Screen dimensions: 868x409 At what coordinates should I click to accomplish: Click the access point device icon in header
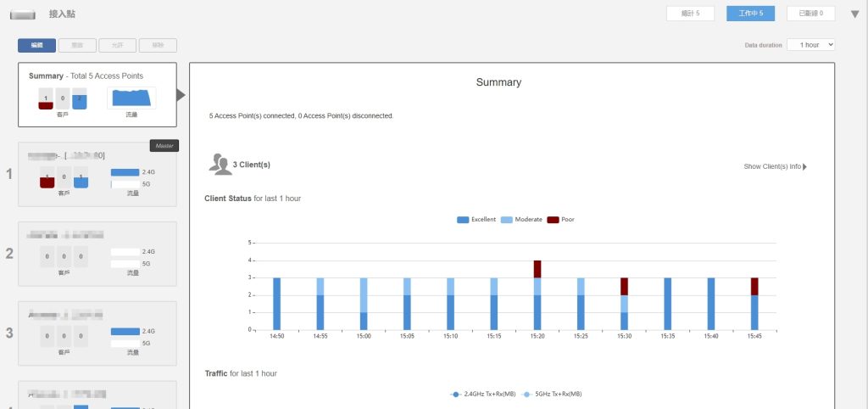[23, 14]
